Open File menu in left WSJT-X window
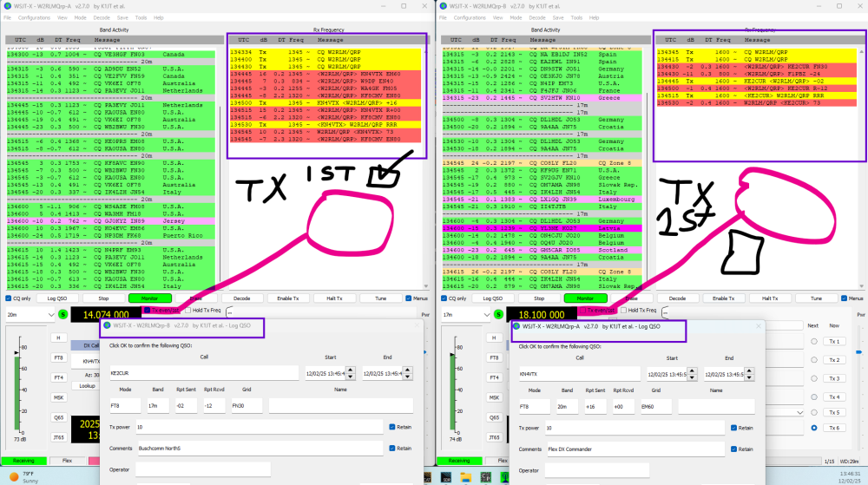This screenshot has width=868, height=485. [7, 17]
